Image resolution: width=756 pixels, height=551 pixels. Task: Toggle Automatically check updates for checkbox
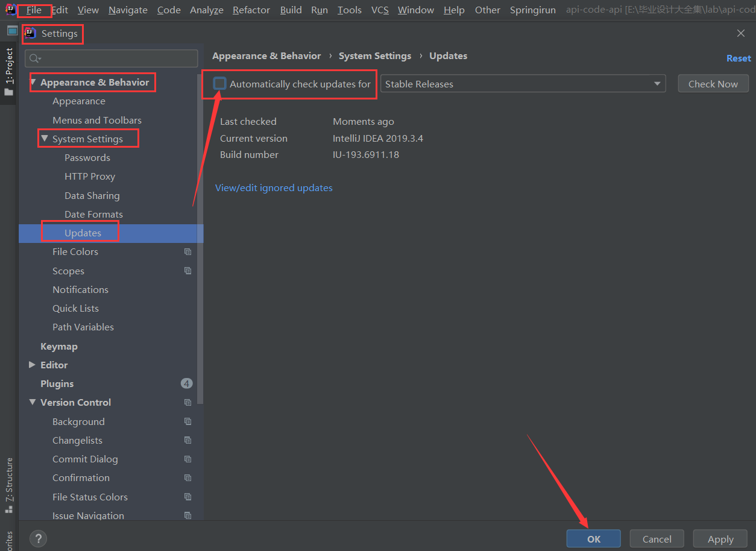[219, 84]
